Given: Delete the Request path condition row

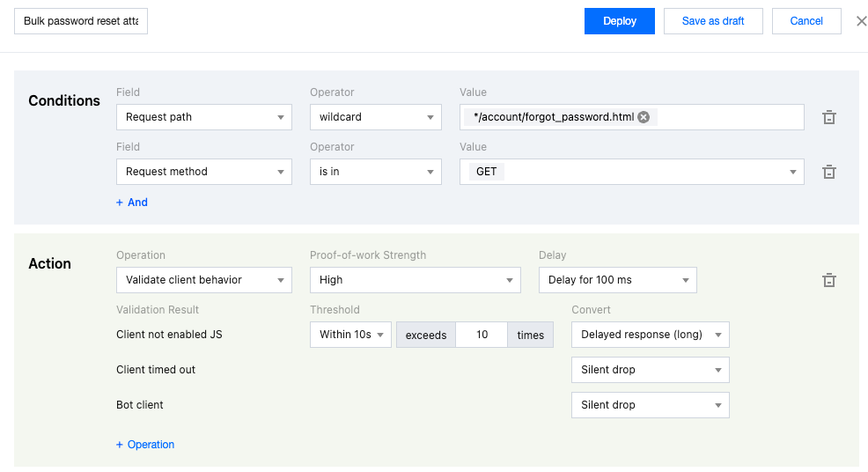Looking at the screenshot, I should coord(828,117).
